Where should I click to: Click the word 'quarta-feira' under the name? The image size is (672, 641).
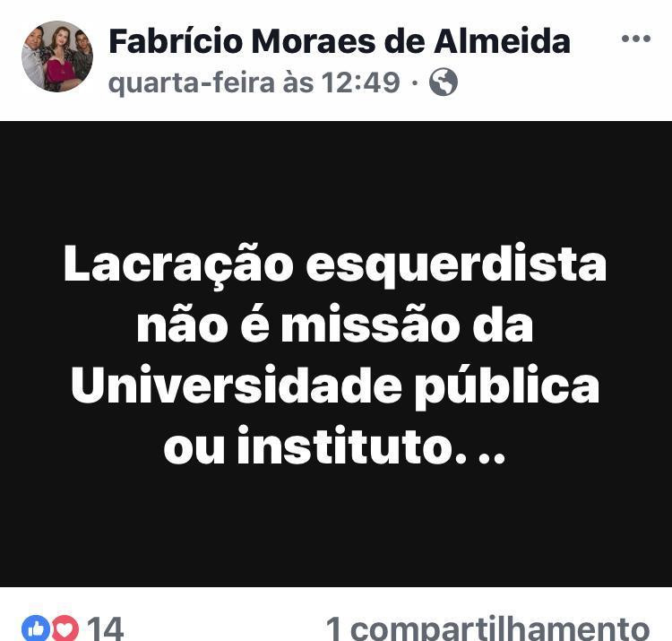point(191,82)
